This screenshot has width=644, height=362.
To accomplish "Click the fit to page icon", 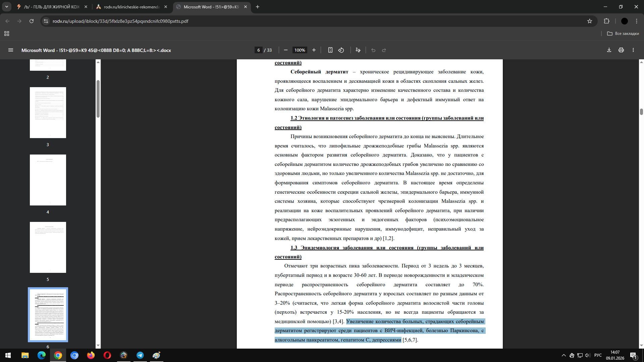I will 330,50.
